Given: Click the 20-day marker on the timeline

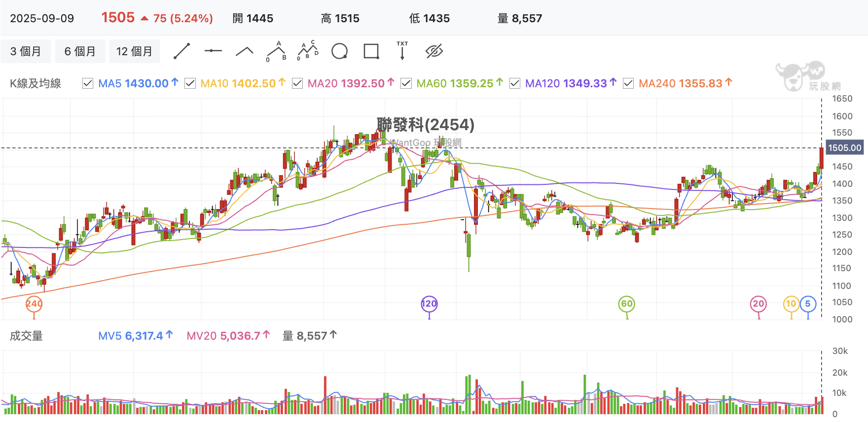Looking at the screenshot, I should [x=759, y=304].
